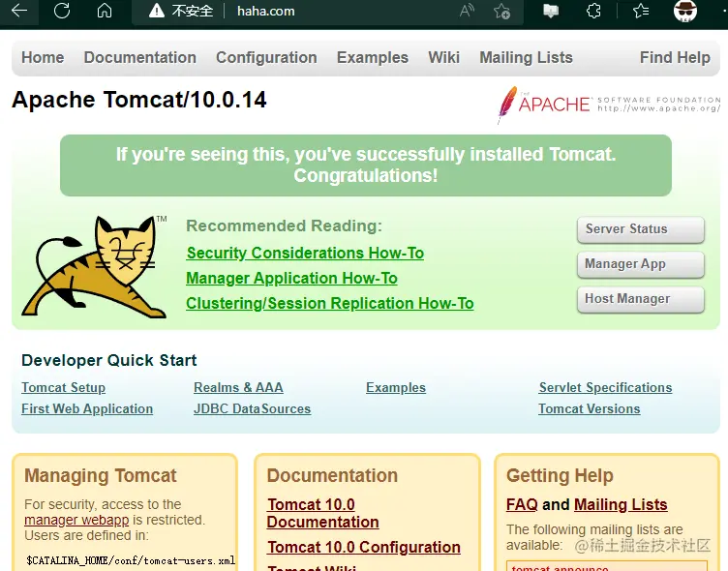728x571 pixels.
Task: Activate the read aloud icon in address bar
Action: click(467, 11)
